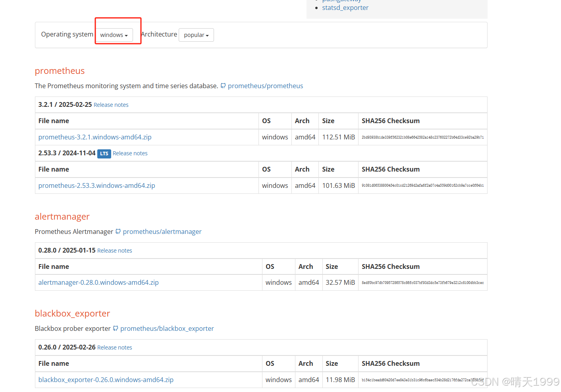Click the GitHub icon beside prometheus/alertmanager
The width and height of the screenshot is (561, 392).
[x=118, y=232]
